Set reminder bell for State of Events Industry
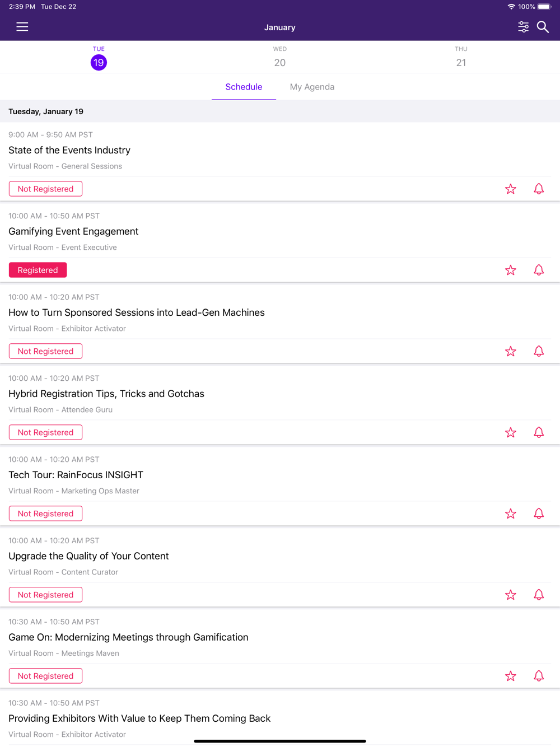The height and width of the screenshot is (747, 560). tap(539, 189)
